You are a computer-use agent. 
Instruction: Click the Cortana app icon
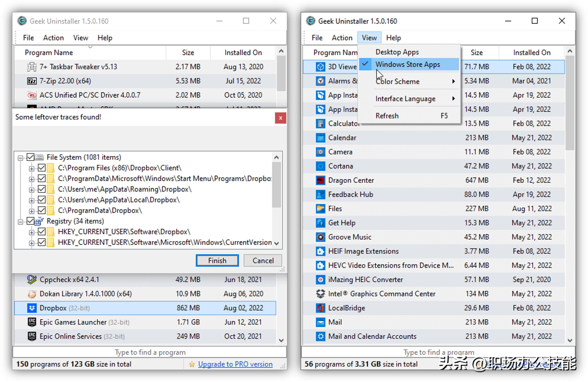pos(320,166)
